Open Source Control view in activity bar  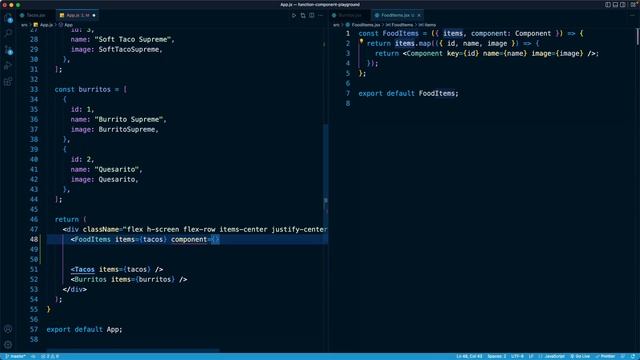click(8, 50)
